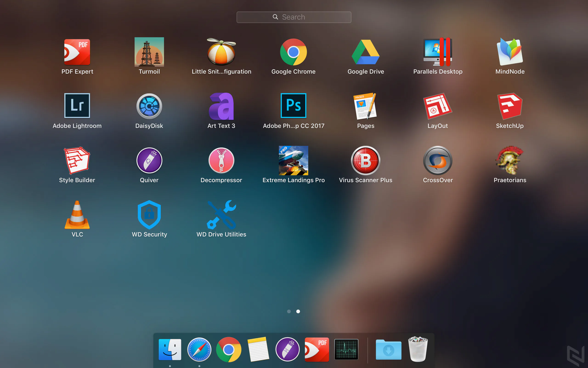Launch the Pages app

[x=366, y=106]
